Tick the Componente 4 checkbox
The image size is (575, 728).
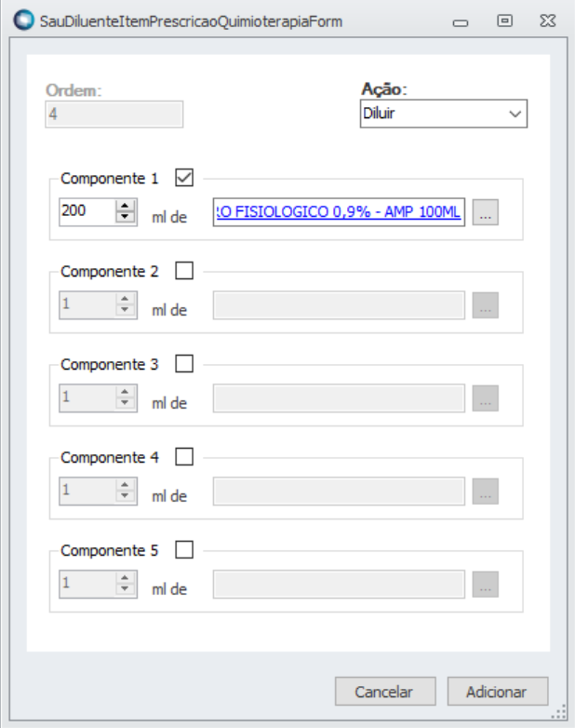184,457
